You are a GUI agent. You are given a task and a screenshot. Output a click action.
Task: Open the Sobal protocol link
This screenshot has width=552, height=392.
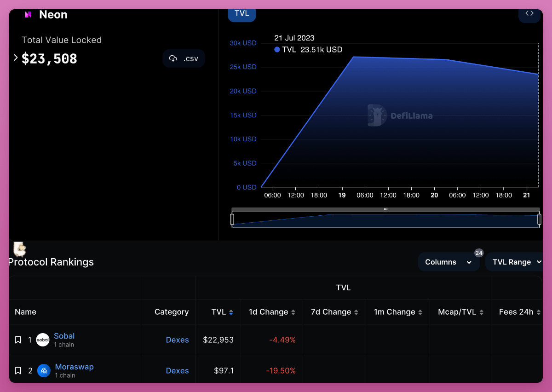64,336
